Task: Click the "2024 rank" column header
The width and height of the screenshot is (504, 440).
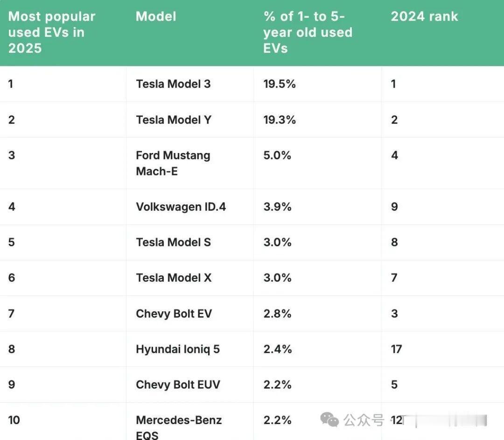Action: tap(424, 17)
